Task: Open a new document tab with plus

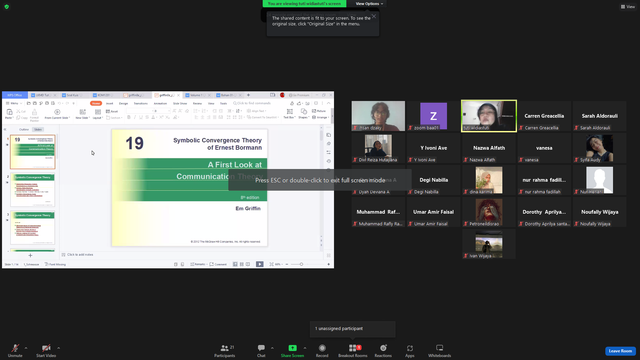Action: click(248, 95)
